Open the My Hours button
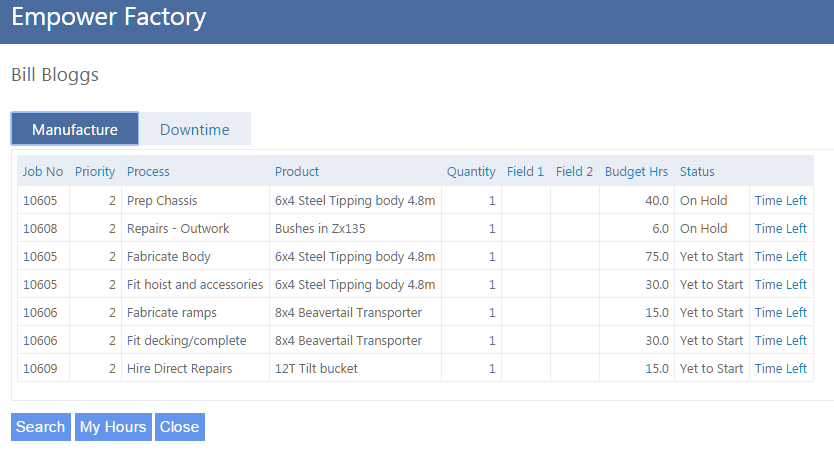 pyautogui.click(x=113, y=427)
